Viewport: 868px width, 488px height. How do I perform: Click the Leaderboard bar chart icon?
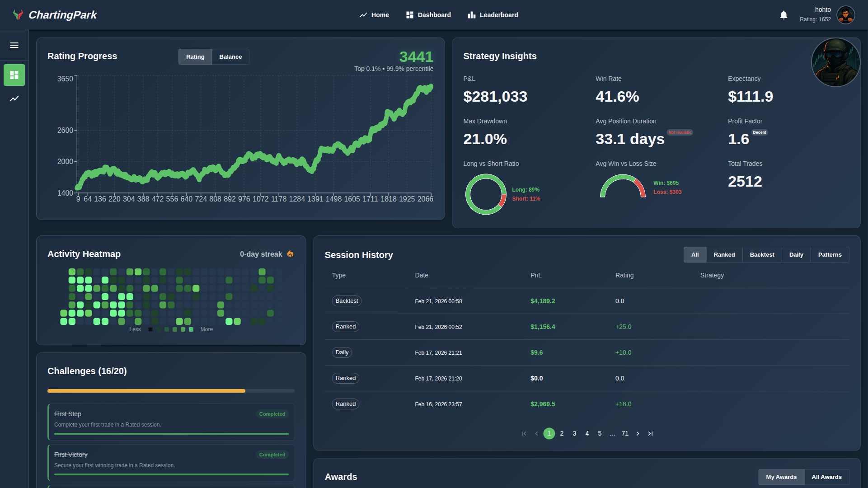(472, 15)
